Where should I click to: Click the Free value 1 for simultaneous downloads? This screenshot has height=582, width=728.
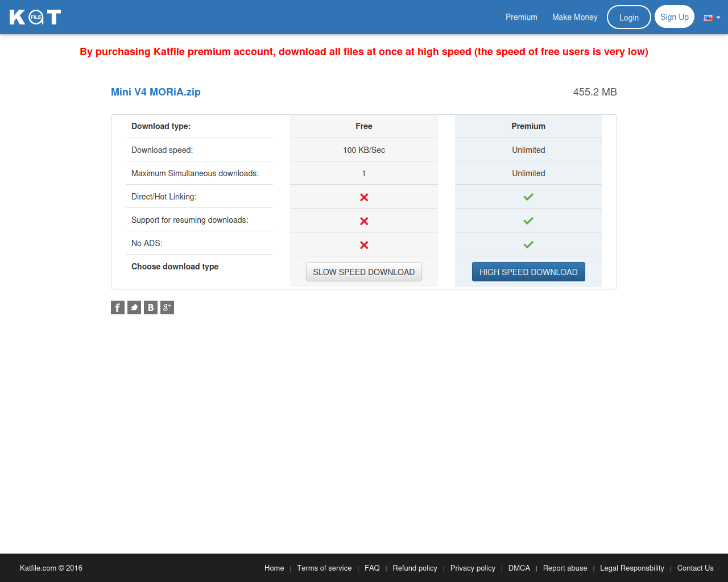tap(364, 173)
